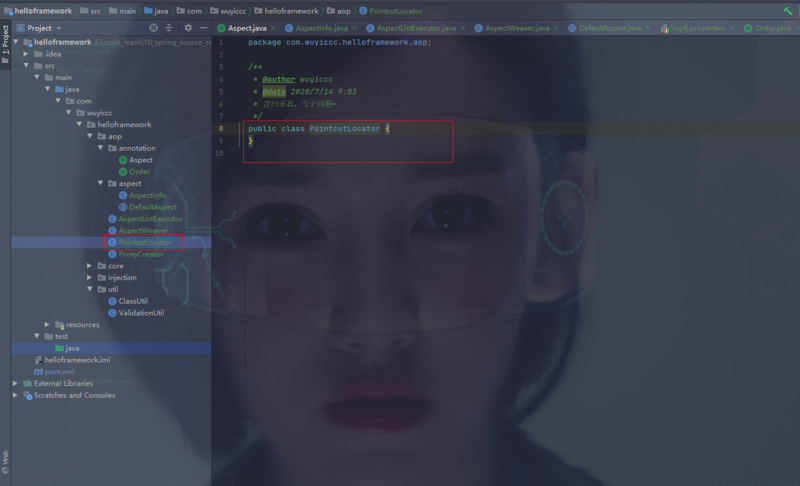The image size is (800, 486).
Task: Collapse the aop package arrow
Action: [x=90, y=136]
